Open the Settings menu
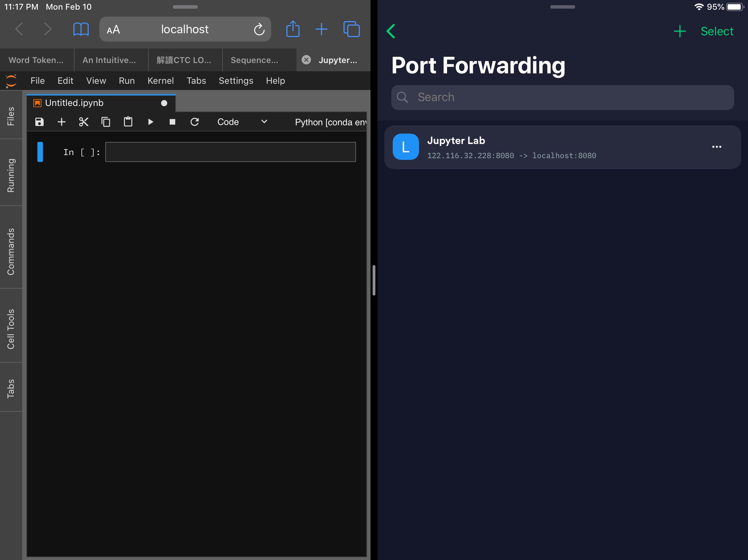This screenshot has width=748, height=560. pyautogui.click(x=236, y=81)
